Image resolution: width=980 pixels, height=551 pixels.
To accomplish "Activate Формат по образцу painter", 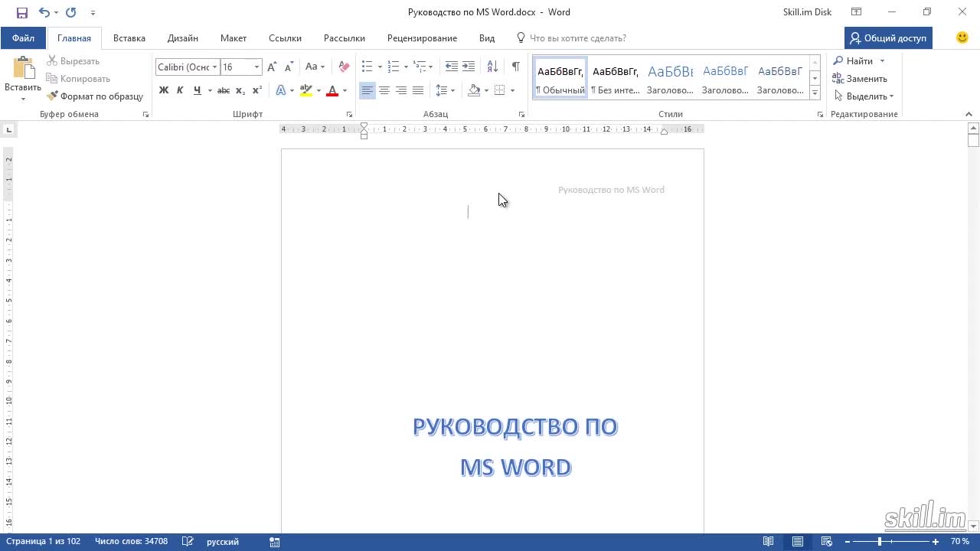I will click(96, 96).
